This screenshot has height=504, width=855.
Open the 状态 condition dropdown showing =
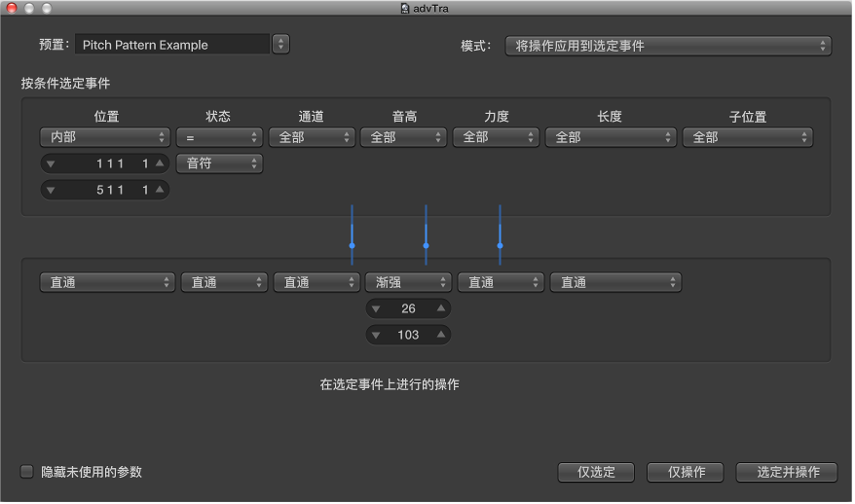[x=219, y=137]
